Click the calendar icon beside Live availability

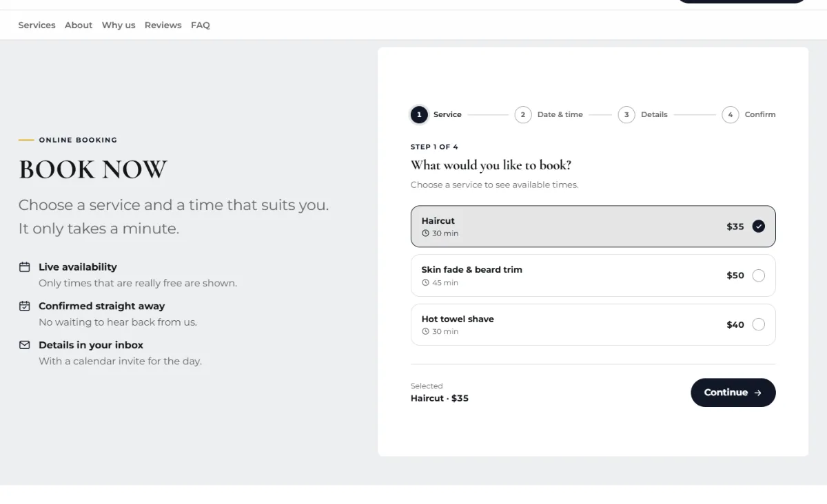click(24, 267)
